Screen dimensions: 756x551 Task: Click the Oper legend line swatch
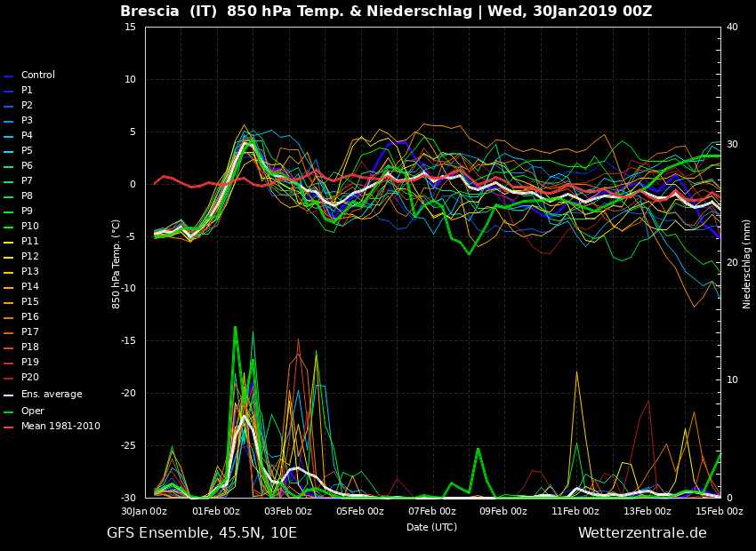point(9,411)
